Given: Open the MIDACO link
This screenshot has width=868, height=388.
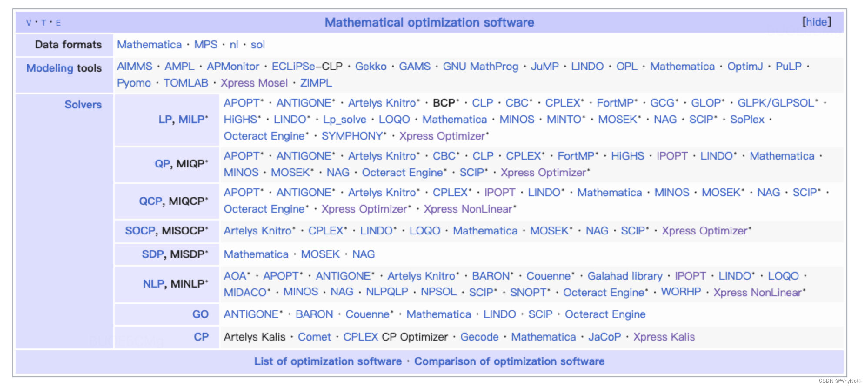Looking at the screenshot, I should [x=245, y=292].
